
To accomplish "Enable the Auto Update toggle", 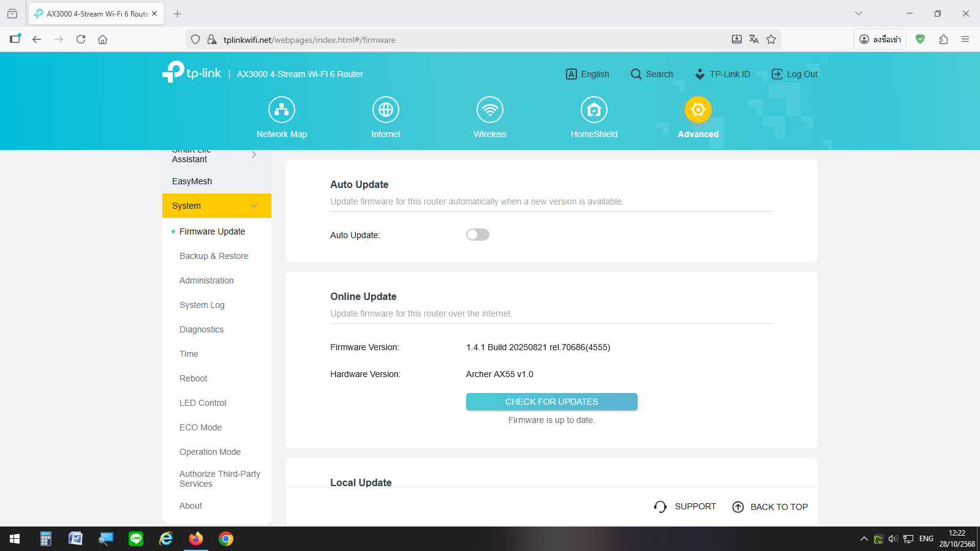I will pos(478,234).
